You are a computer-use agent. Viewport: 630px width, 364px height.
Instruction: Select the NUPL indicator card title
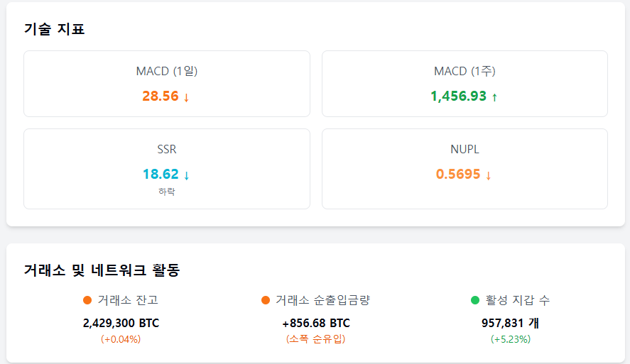point(465,149)
